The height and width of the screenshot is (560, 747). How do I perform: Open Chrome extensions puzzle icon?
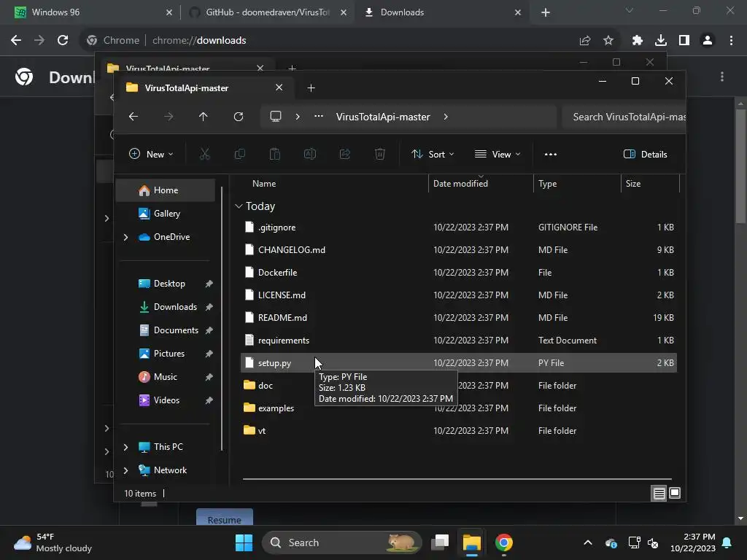(x=638, y=41)
